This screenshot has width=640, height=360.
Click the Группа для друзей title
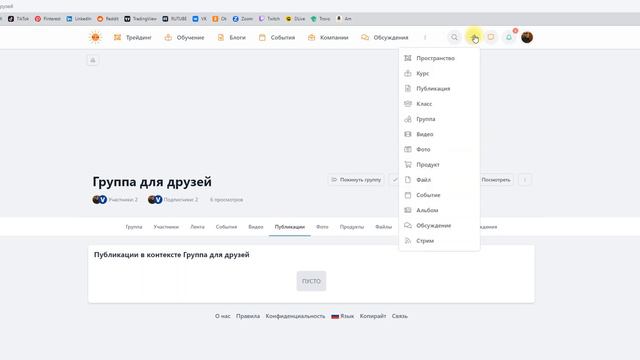tap(152, 182)
